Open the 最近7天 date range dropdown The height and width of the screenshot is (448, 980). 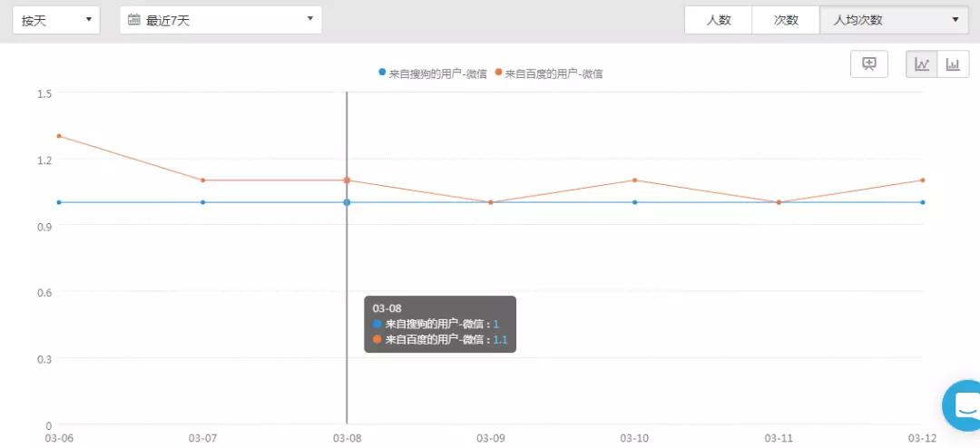[x=220, y=20]
